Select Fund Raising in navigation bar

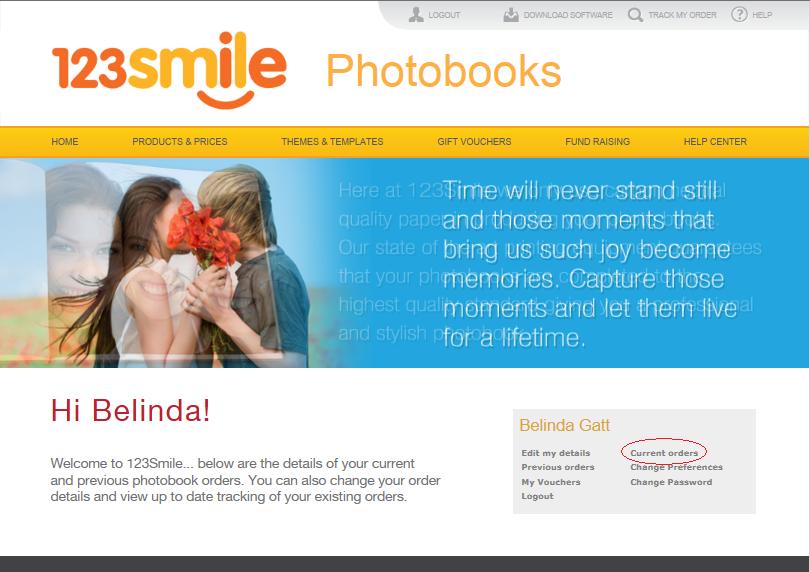(x=598, y=142)
